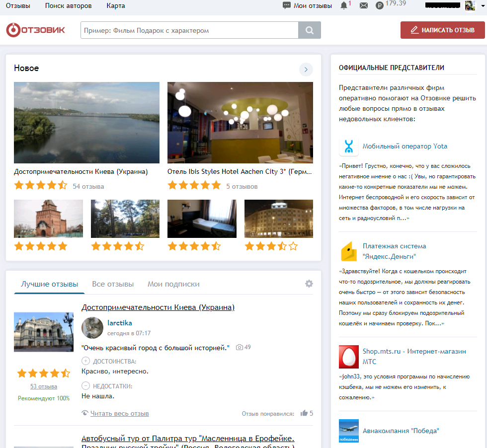The width and height of the screenshot is (487, 448).
Task: Click the сегодня в 07:17 timestamp
Action: click(129, 333)
